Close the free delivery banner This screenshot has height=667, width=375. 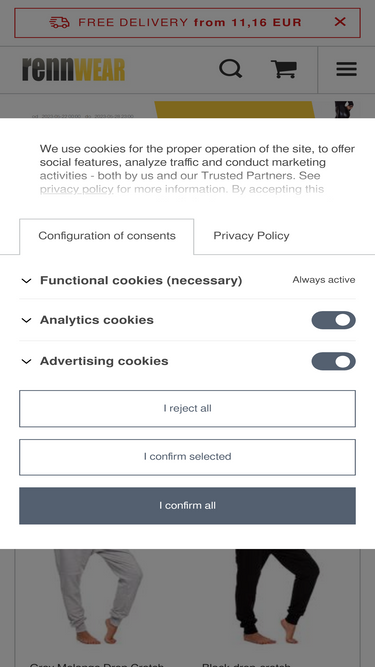click(x=340, y=22)
